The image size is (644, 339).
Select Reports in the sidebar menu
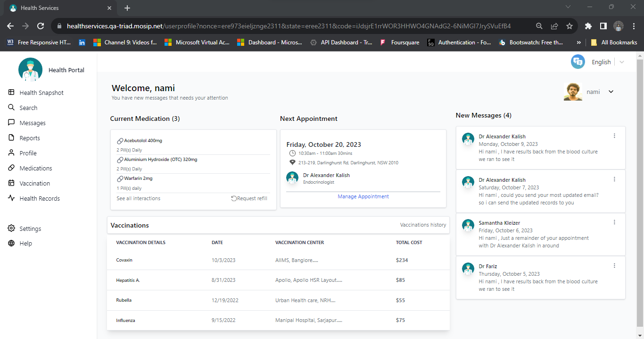[x=30, y=138]
